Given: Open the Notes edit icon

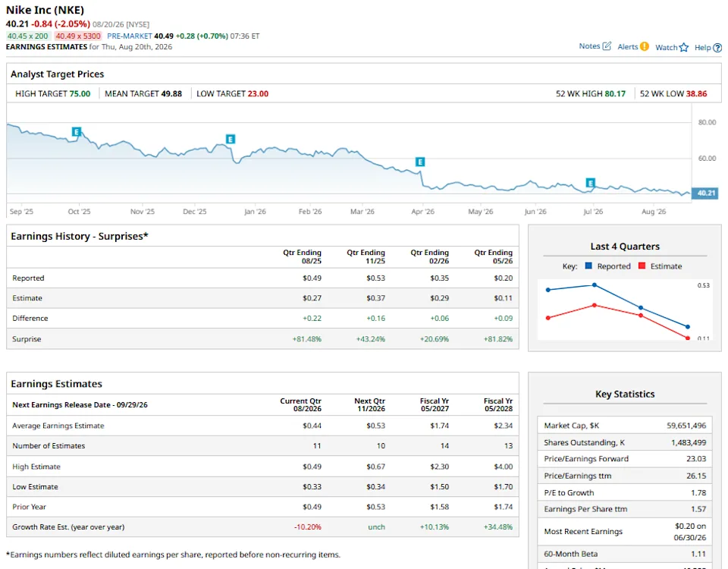Looking at the screenshot, I should tap(607, 46).
